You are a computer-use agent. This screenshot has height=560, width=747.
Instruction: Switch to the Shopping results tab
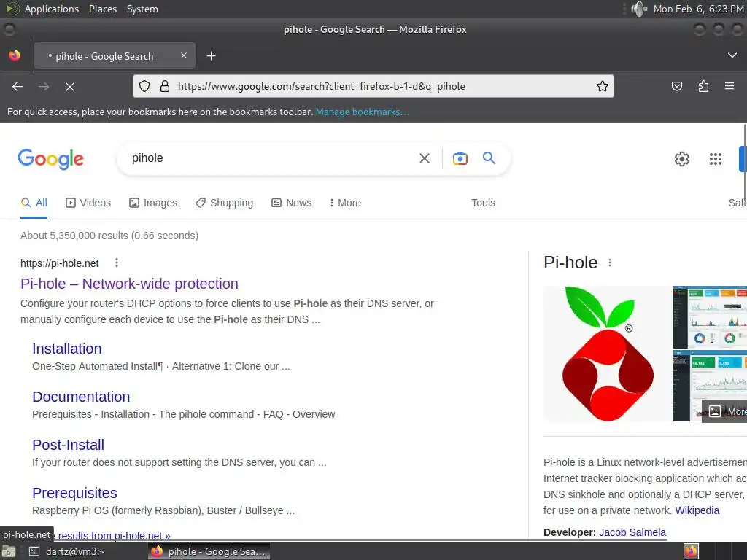point(225,203)
